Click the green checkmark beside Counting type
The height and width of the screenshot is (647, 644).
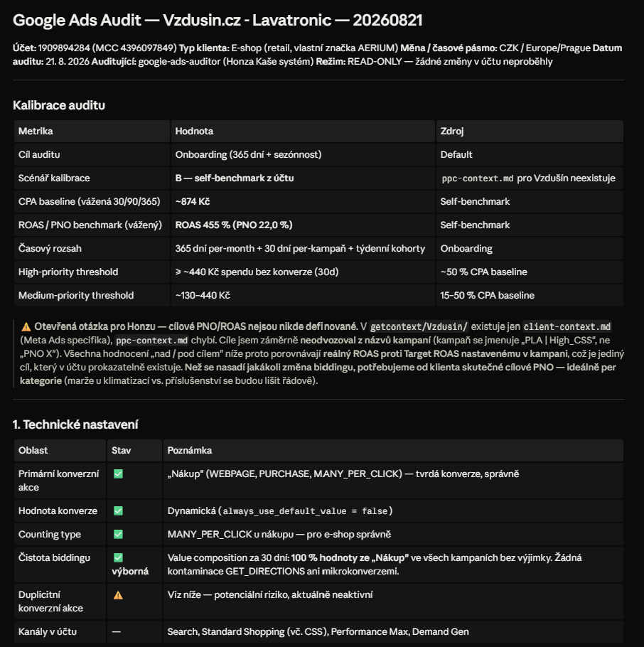(118, 535)
